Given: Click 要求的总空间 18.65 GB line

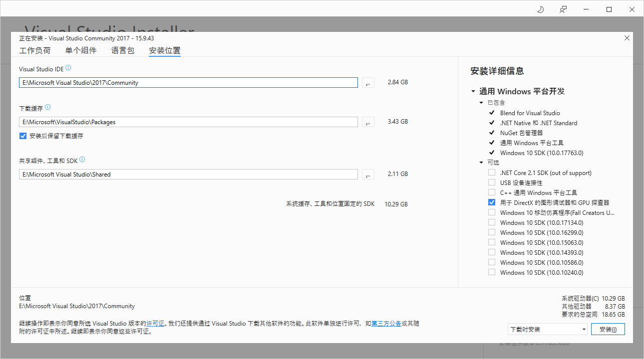Looking at the screenshot, I should [593, 315].
